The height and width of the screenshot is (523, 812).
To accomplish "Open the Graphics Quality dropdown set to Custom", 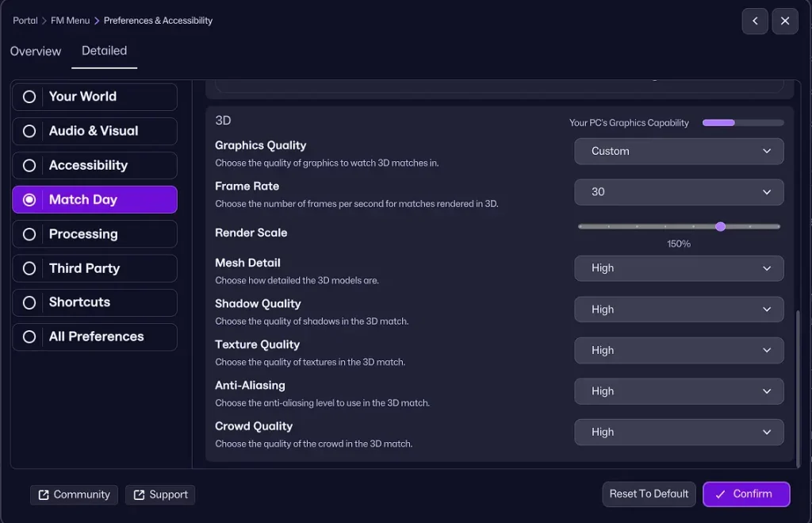I will (x=679, y=152).
